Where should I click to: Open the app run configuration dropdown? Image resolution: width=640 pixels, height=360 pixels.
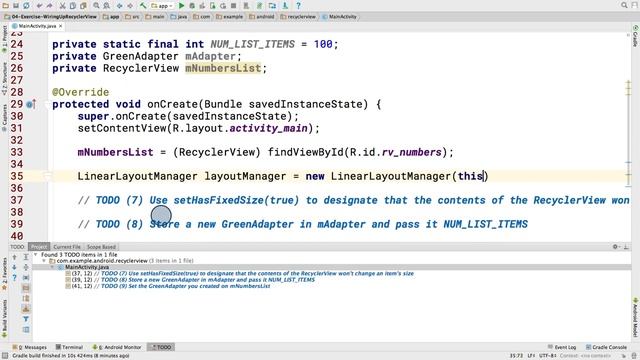point(162,6)
